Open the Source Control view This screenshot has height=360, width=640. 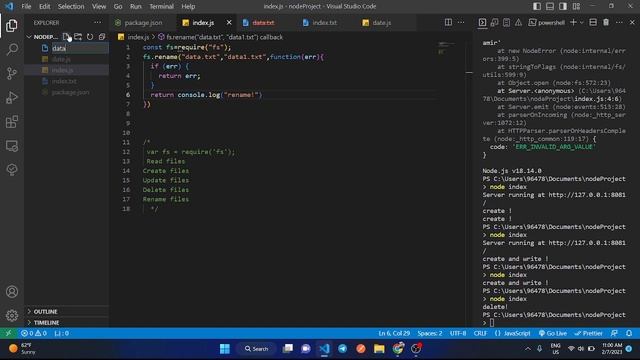12,73
